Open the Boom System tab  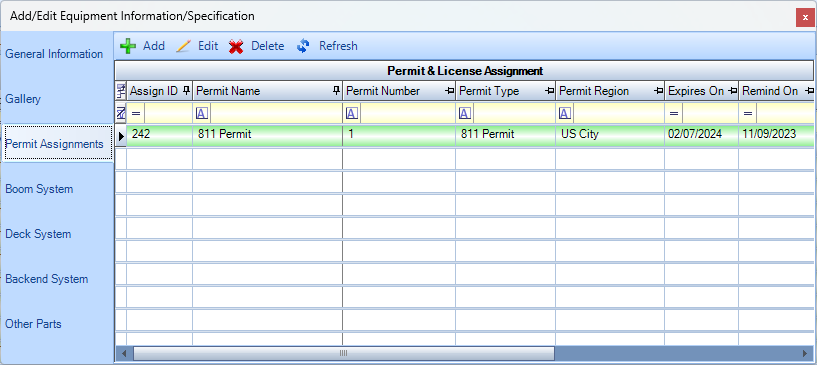(39, 189)
